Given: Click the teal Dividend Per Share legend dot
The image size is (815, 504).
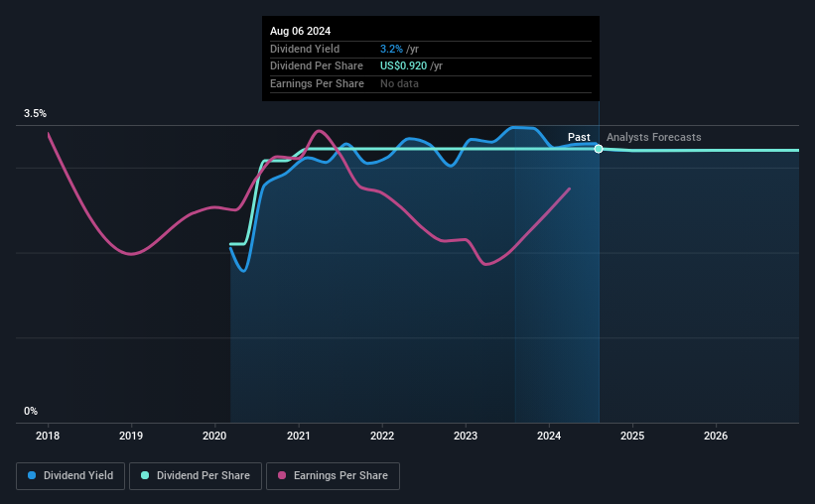Looking at the screenshot, I should [x=145, y=475].
